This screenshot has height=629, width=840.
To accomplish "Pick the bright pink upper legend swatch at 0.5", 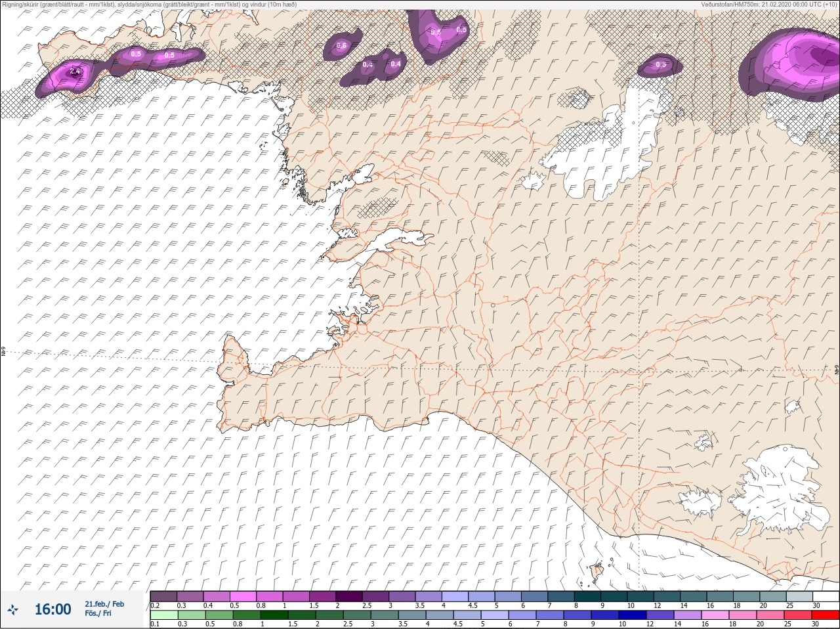I will coord(243,596).
